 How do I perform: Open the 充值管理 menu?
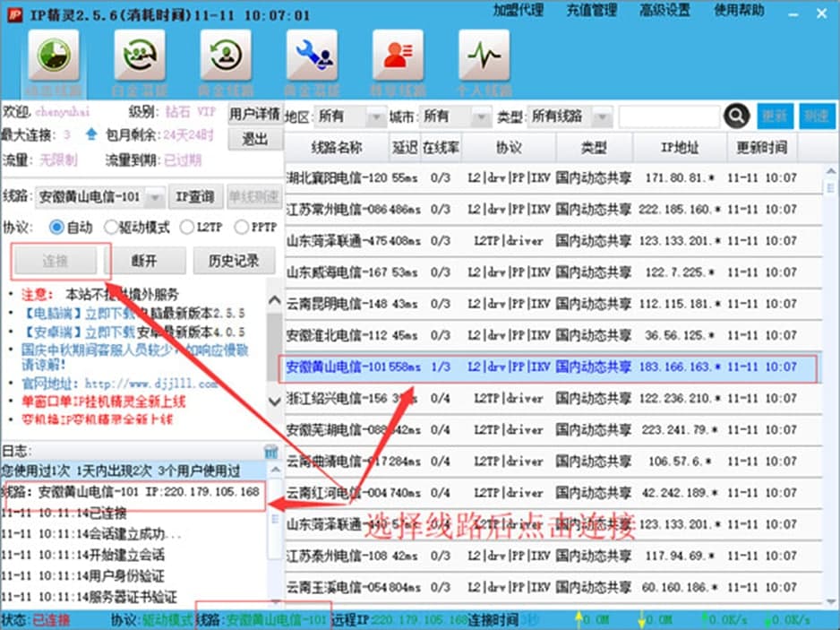[591, 11]
